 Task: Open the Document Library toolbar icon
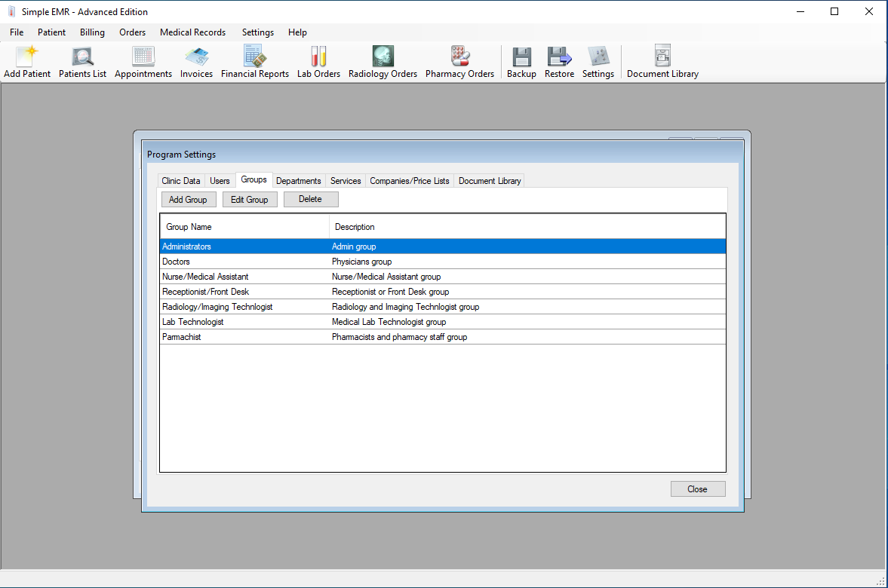[662, 60]
